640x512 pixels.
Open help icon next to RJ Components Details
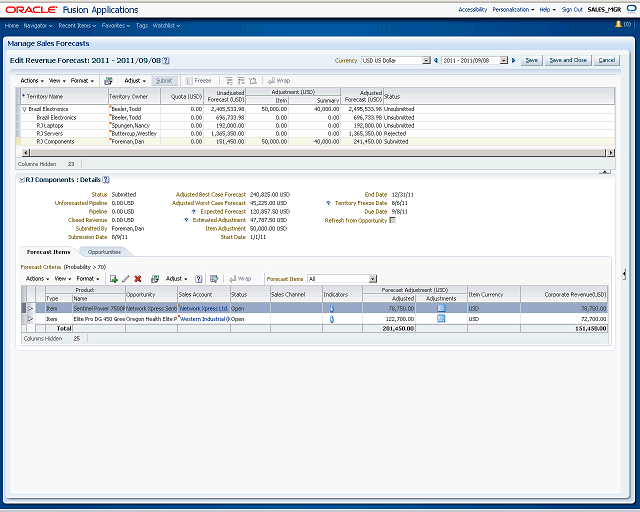106,180
